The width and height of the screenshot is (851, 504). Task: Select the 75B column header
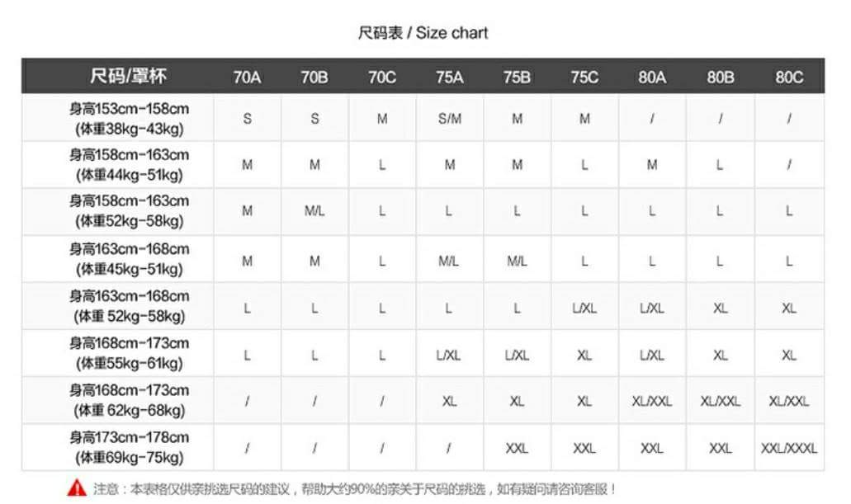(517, 77)
